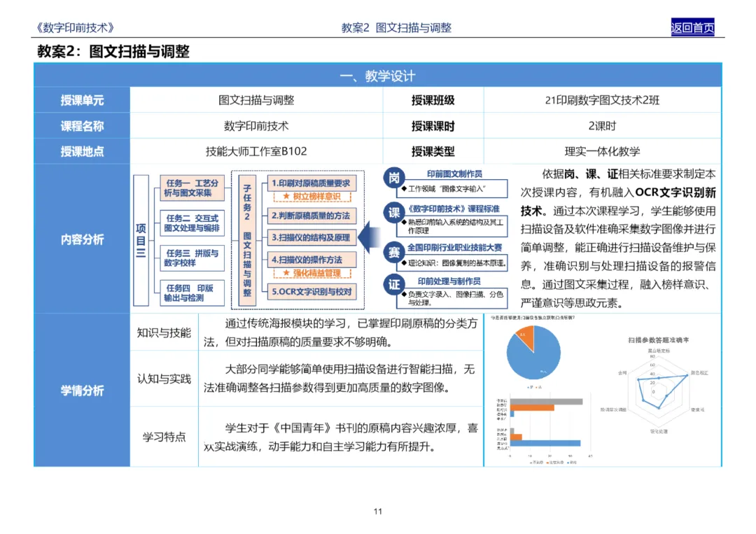This screenshot has width=756, height=534.
Task: Click 任务三 拼版与数字校样 box
Action: pyautogui.click(x=192, y=258)
